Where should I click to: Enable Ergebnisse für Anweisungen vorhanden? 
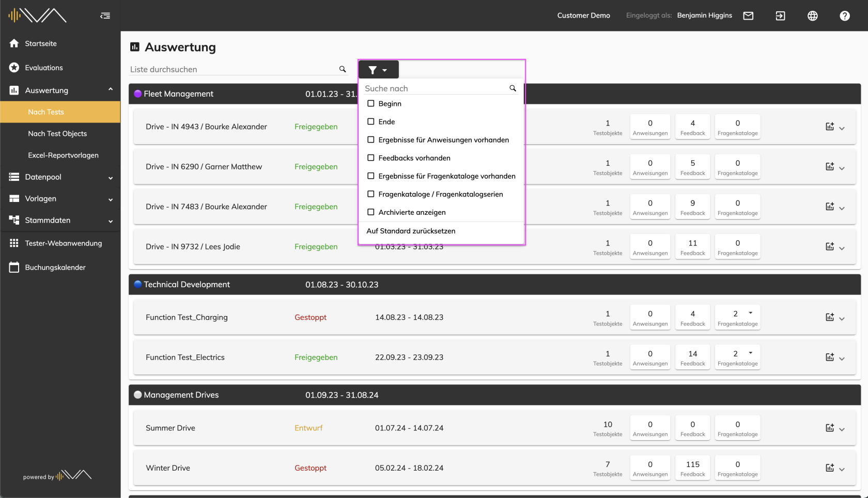pyautogui.click(x=370, y=139)
